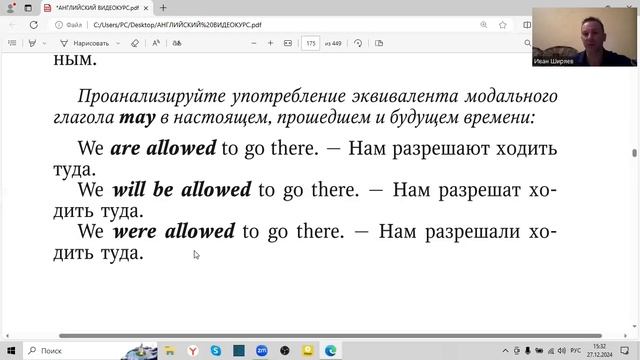
Task: Click the Иван Ширяев video thumbnail
Action: coord(584,37)
